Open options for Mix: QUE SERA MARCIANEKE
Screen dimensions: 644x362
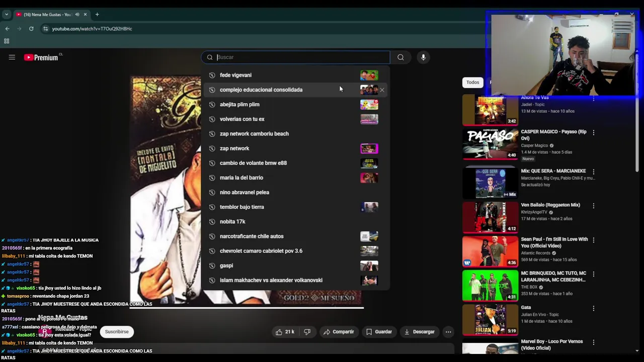tap(594, 172)
